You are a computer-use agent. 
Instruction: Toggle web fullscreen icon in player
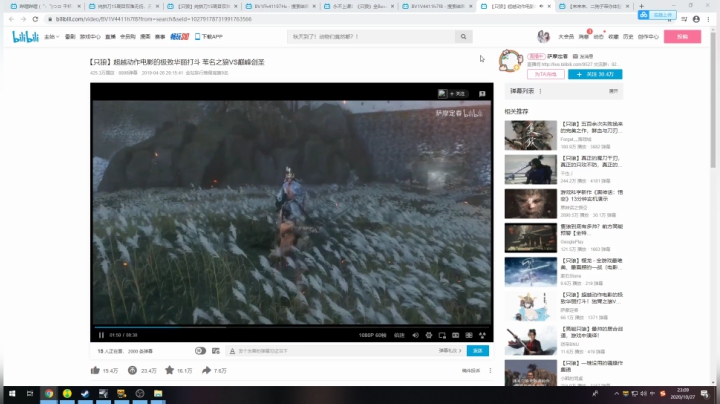[x=468, y=335]
